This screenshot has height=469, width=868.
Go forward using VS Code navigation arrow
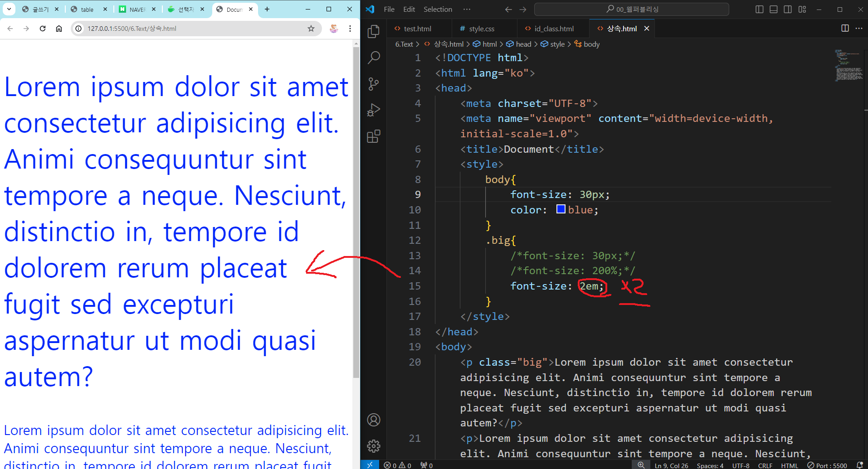pos(523,9)
